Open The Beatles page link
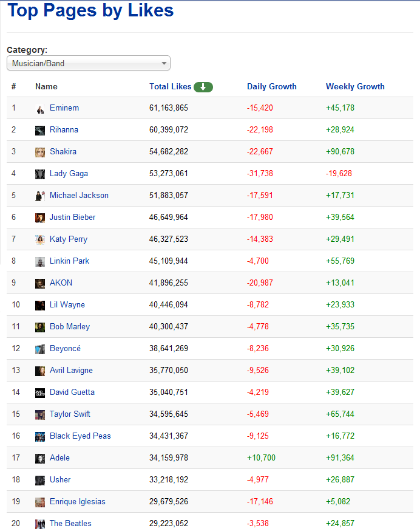Screen dimensions: 420x531 coord(70,523)
